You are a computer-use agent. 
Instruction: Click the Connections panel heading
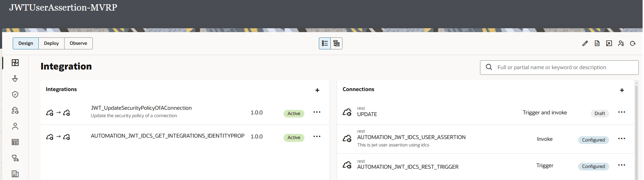tap(358, 89)
